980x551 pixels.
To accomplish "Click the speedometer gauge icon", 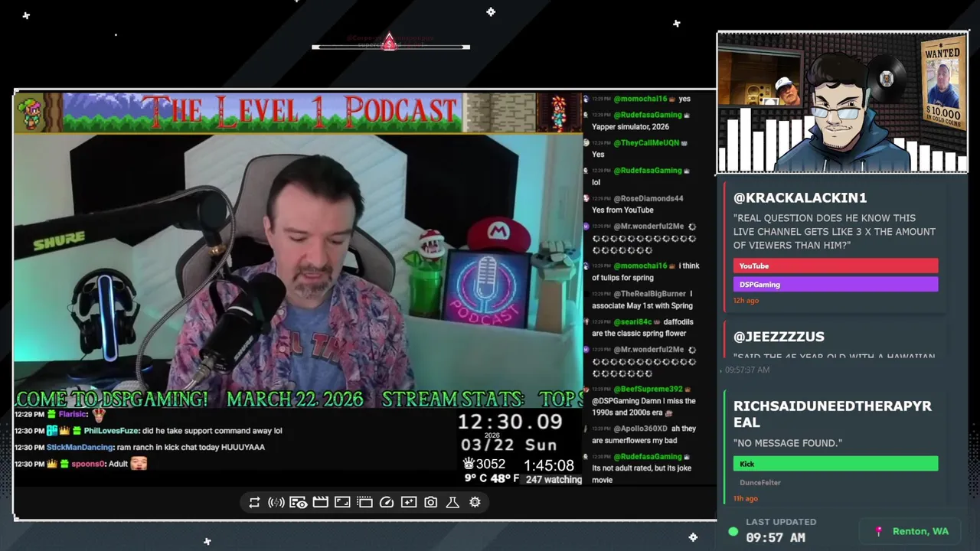I will (x=387, y=502).
